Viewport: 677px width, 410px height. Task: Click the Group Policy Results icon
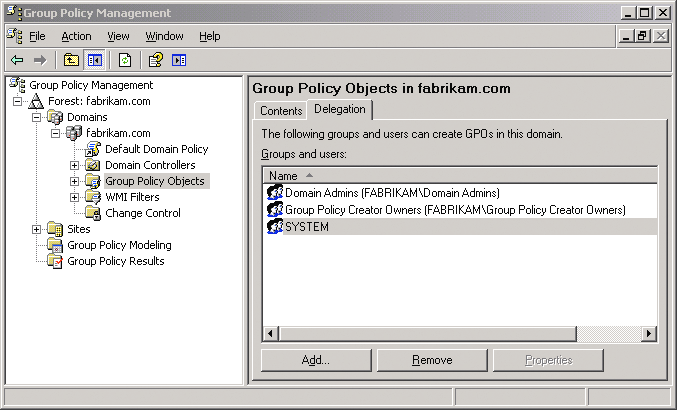tap(55, 261)
